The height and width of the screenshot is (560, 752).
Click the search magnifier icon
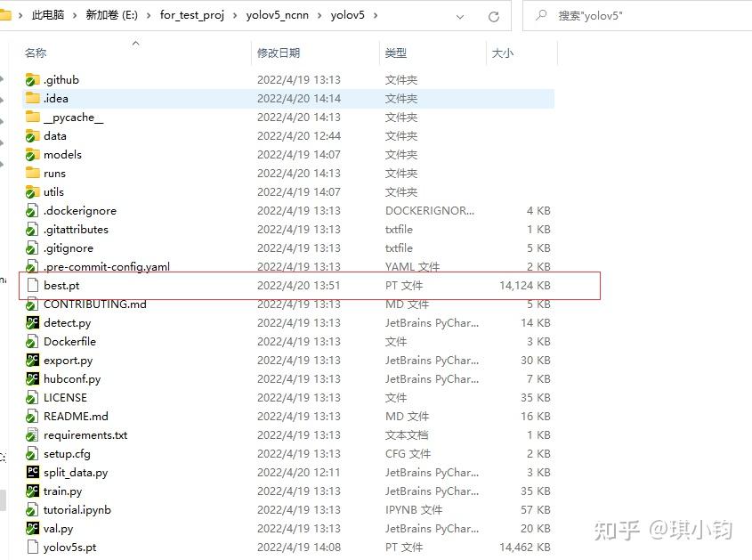[x=541, y=15]
